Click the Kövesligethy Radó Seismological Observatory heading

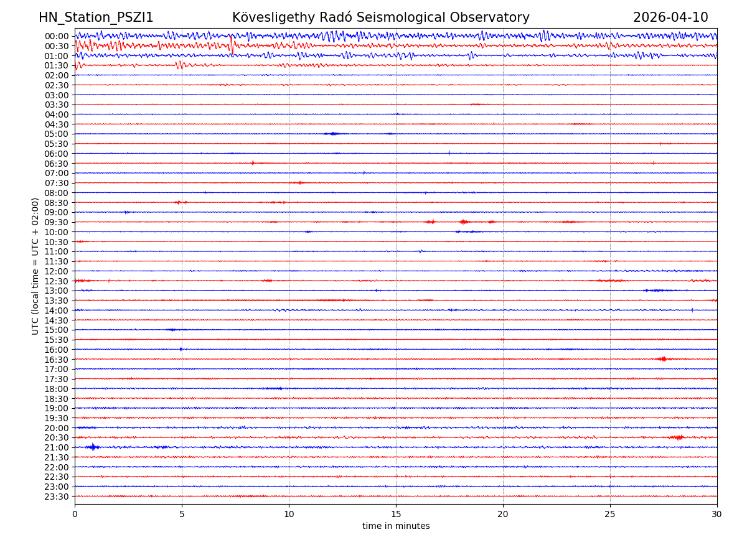point(380,17)
